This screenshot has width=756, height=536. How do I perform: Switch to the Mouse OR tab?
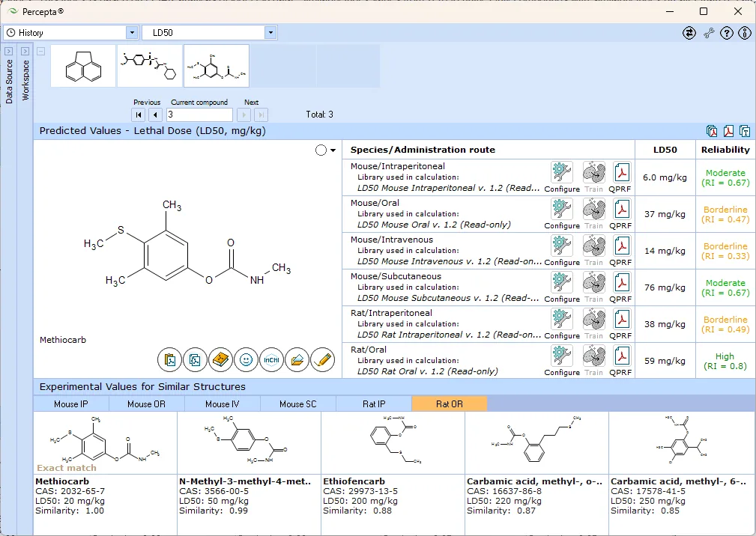pos(147,404)
